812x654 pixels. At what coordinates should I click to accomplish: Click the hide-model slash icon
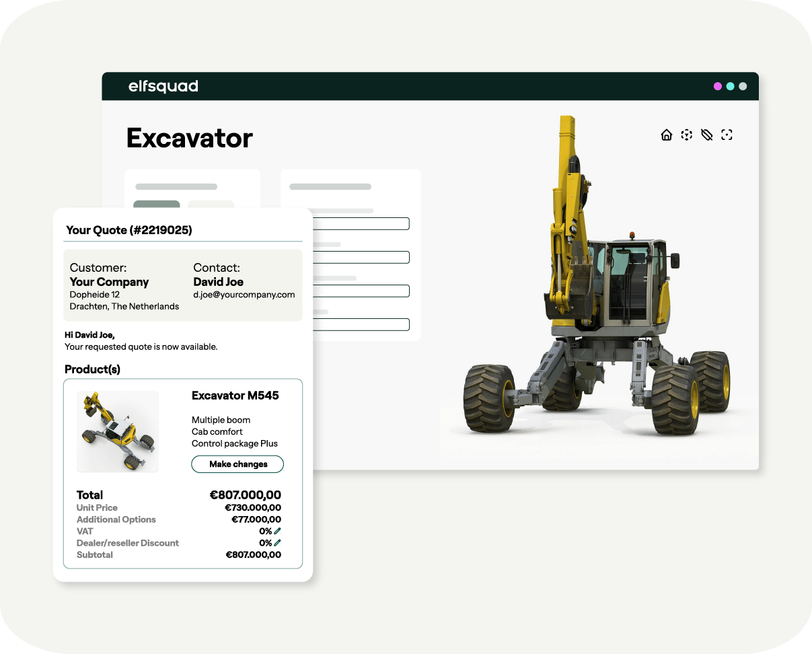click(x=707, y=135)
